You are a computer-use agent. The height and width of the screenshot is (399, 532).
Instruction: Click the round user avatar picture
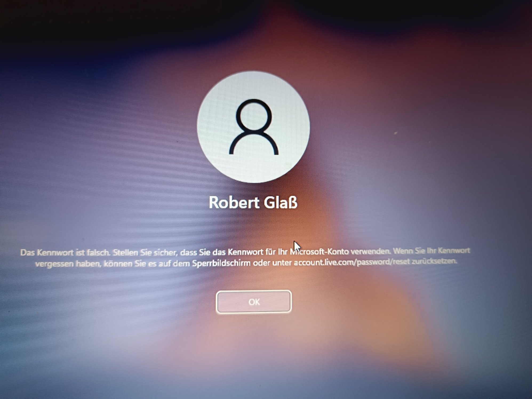(x=254, y=127)
